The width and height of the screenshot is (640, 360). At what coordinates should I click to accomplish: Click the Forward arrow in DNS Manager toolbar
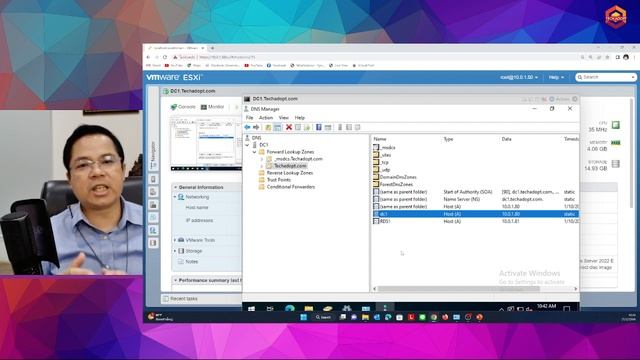[256, 127]
